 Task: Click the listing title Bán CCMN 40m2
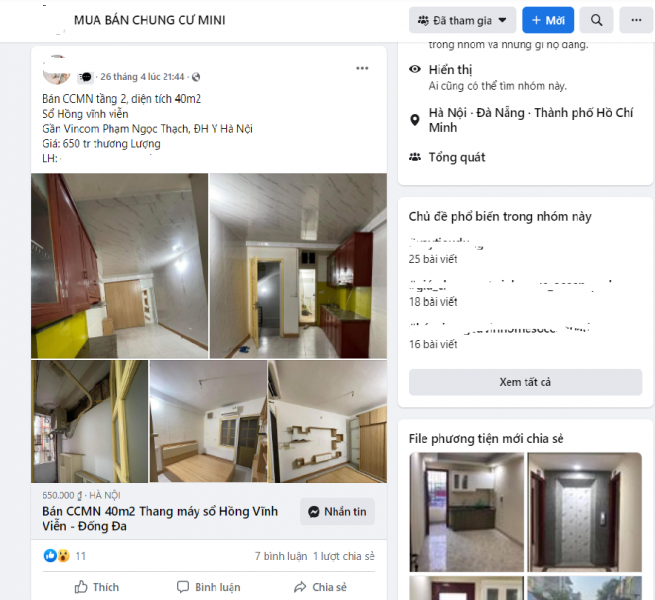[160, 519]
